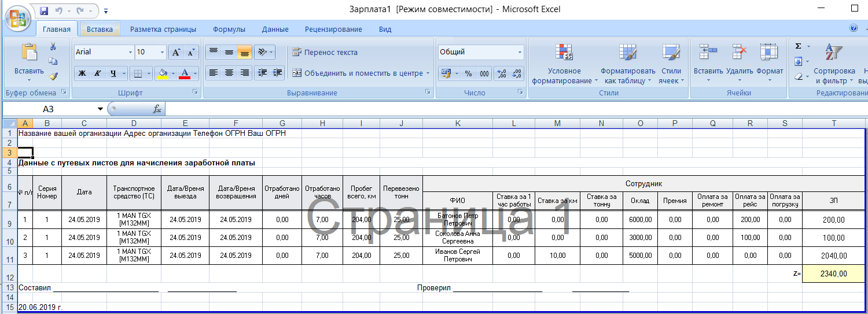Align text left
The height and width of the screenshot is (314, 868).
tap(214, 73)
